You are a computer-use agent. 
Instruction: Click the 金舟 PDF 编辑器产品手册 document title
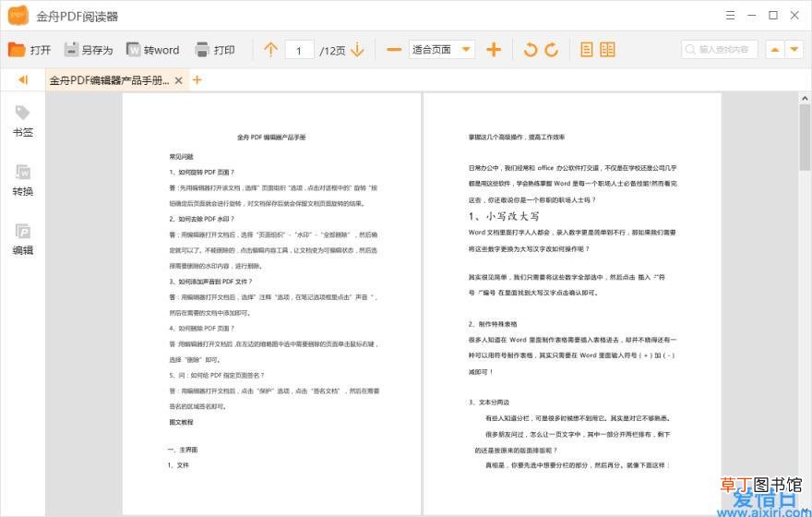point(271,138)
